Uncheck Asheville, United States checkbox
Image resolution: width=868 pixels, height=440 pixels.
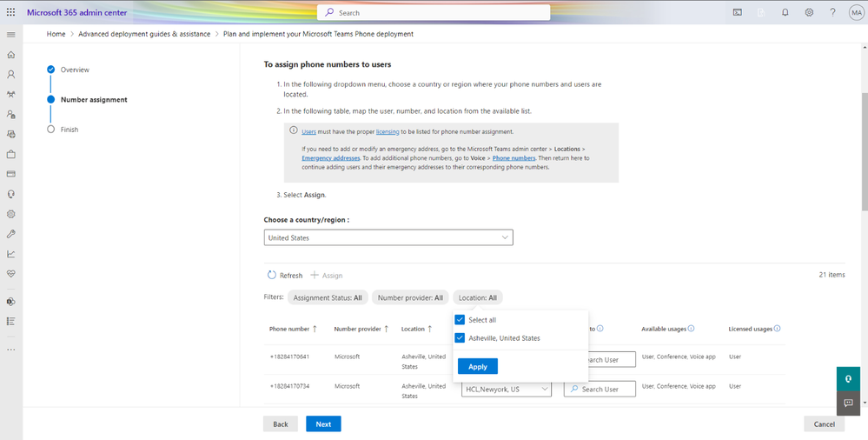pyautogui.click(x=460, y=338)
